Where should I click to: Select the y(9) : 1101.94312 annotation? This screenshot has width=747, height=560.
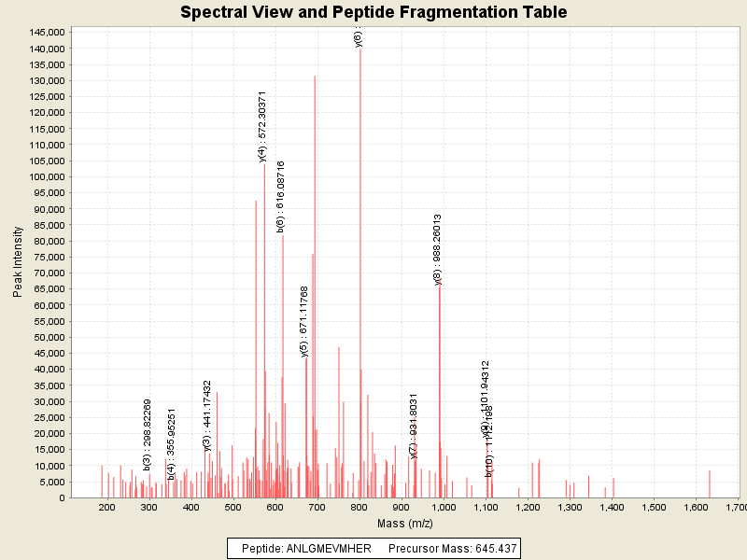point(485,397)
